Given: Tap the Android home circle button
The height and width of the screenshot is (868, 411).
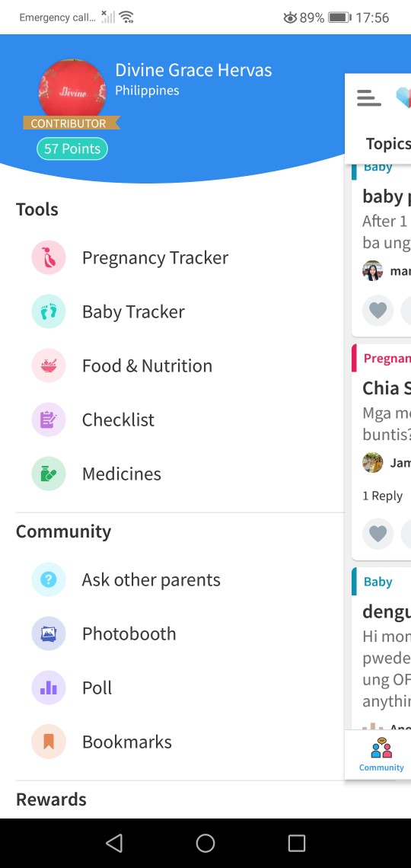Looking at the screenshot, I should pos(205,843).
